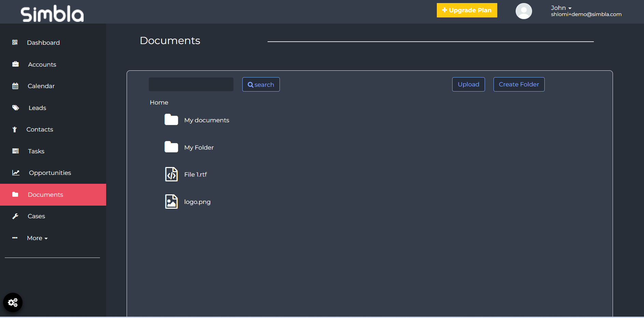Click the Home breadcrumb link

point(159,102)
